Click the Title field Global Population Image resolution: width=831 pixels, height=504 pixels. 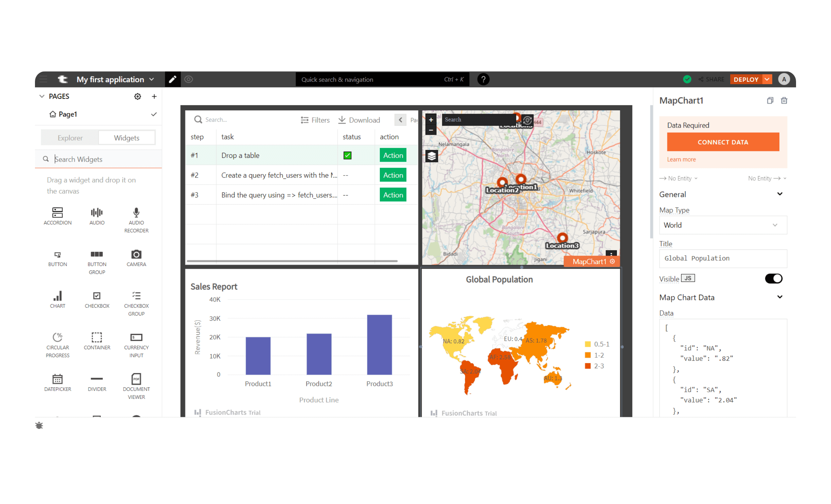(x=723, y=258)
